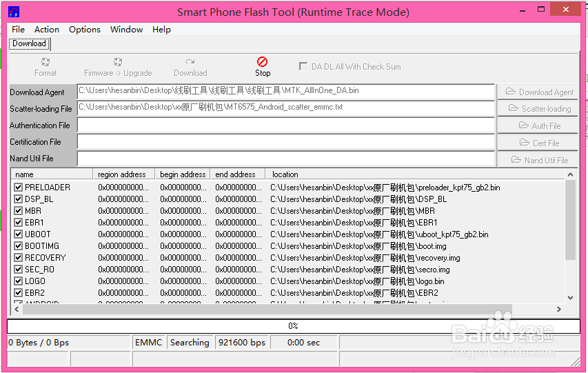Viewport: 588px width, 373px height.
Task: Click the Download Agent path field
Action: click(x=286, y=91)
